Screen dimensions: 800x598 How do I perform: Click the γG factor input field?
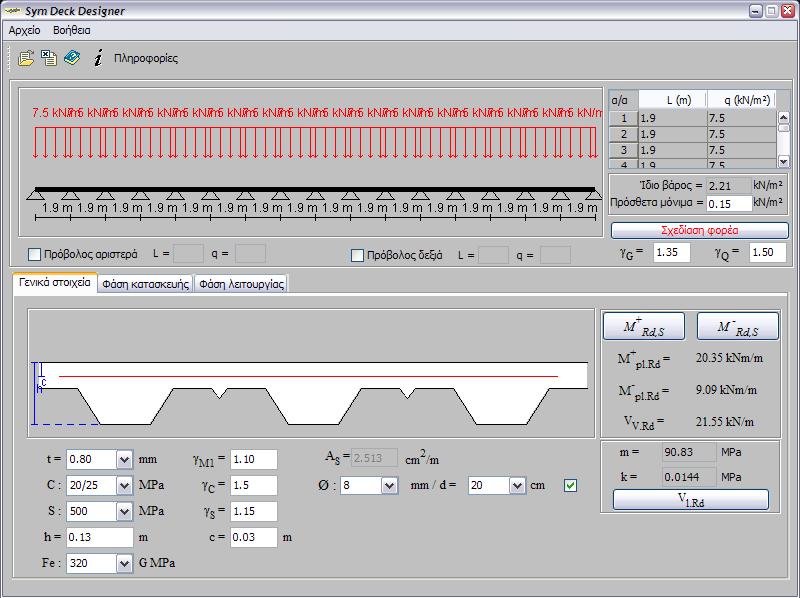[671, 253]
